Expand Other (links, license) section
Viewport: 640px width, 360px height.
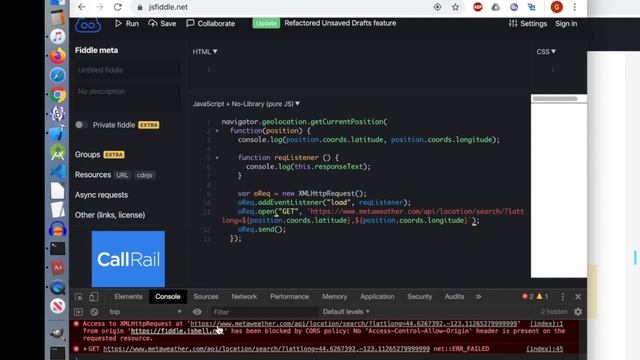coord(110,215)
